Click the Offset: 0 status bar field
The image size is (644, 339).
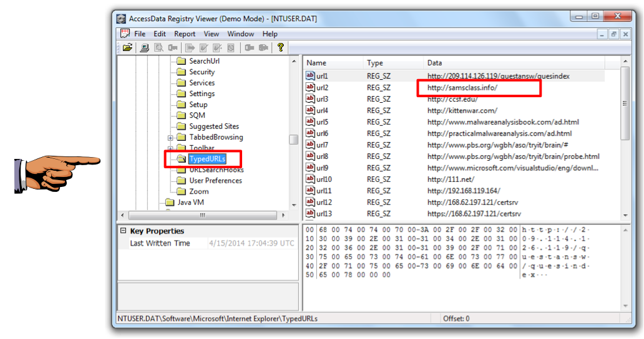tap(456, 318)
